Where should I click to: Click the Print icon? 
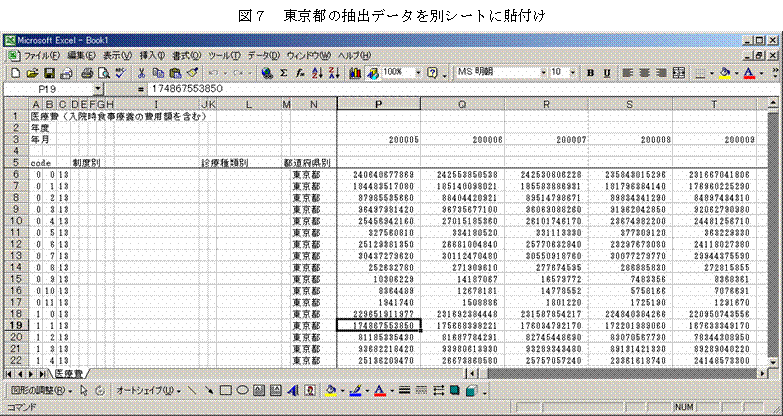point(87,73)
